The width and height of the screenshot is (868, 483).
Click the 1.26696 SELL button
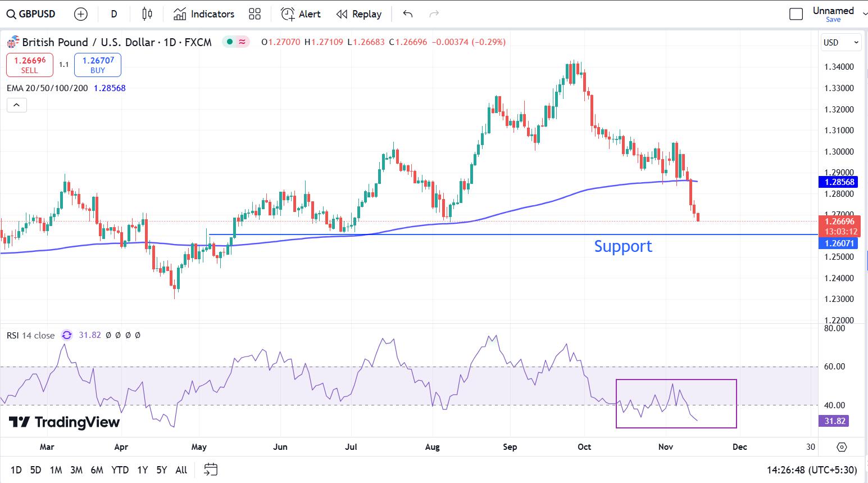(30, 65)
